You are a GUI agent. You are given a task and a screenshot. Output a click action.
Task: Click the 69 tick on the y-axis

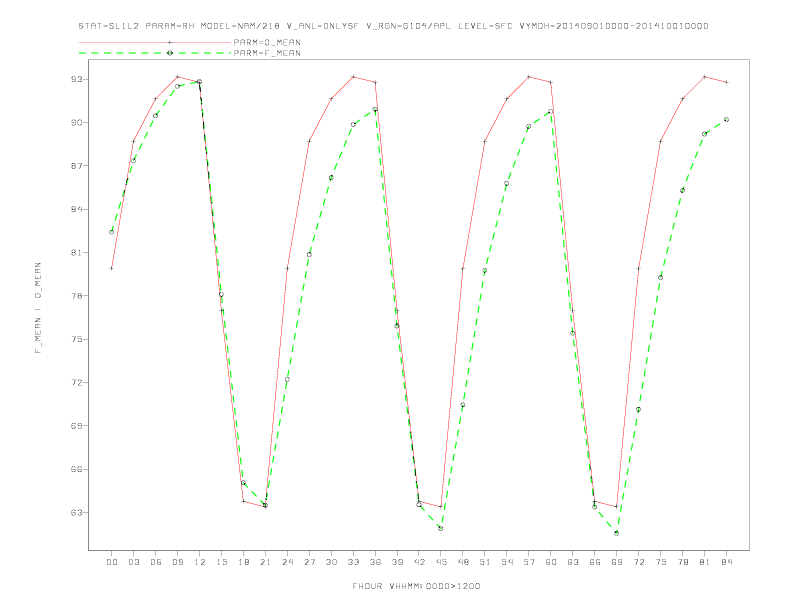(76, 426)
